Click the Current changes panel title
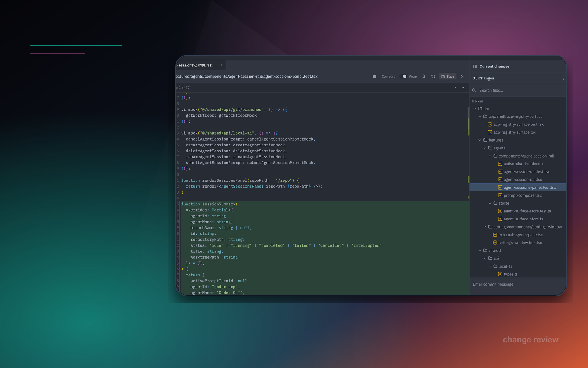Viewport: 588px width, 368px height. click(494, 67)
